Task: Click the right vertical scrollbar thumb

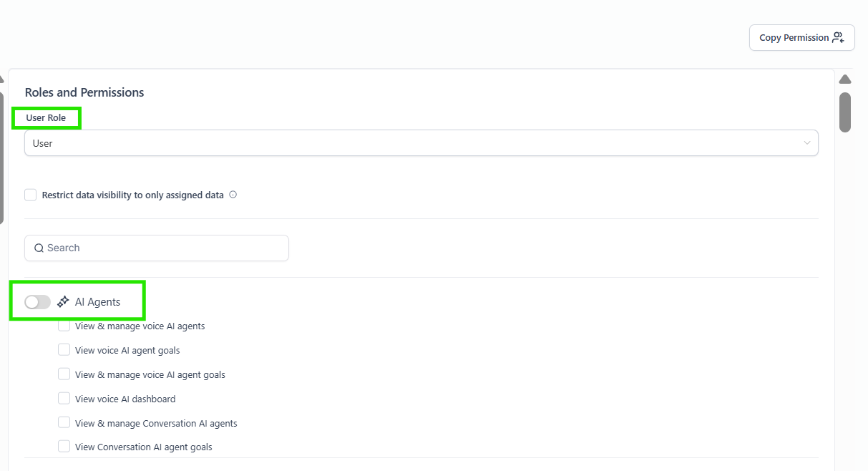Action: click(845, 112)
